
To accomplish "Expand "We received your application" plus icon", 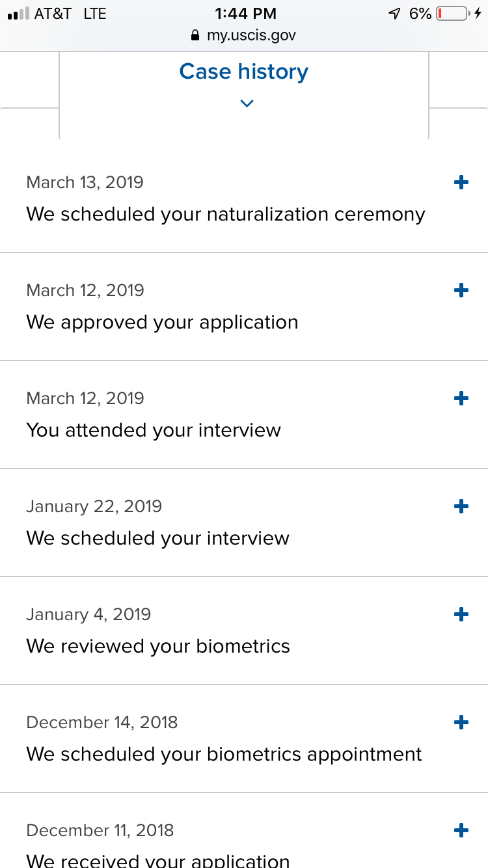I will click(461, 831).
